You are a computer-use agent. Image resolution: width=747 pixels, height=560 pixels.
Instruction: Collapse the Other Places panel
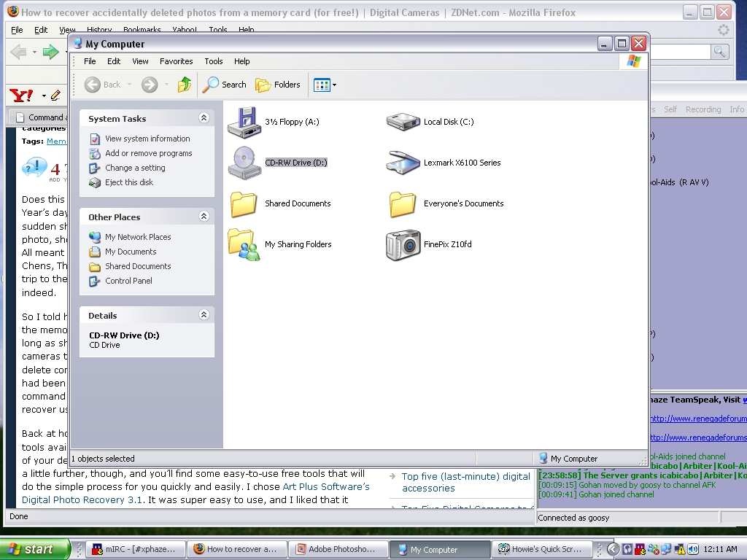click(x=204, y=217)
